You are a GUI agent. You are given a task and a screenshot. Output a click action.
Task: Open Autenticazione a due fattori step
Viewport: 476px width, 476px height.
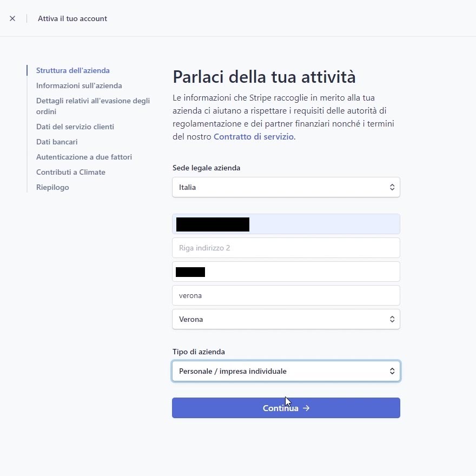click(84, 157)
